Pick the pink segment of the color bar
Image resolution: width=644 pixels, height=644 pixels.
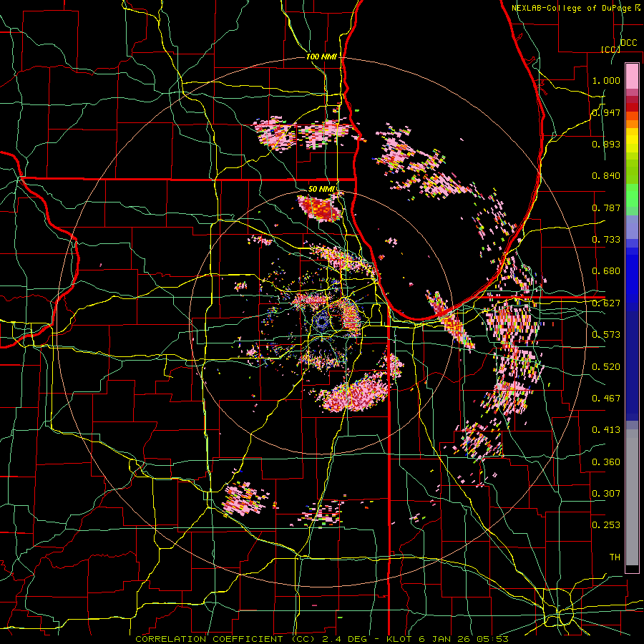tap(632, 76)
